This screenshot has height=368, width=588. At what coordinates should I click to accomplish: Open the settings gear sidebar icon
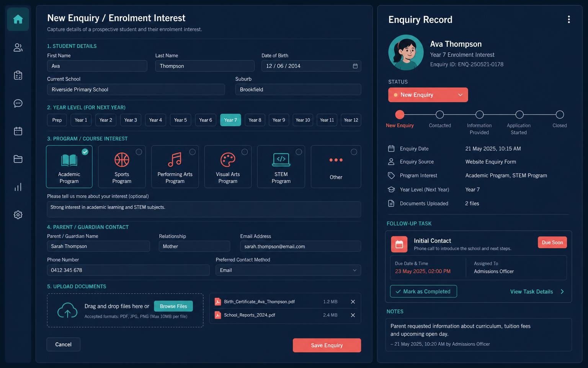(x=18, y=215)
